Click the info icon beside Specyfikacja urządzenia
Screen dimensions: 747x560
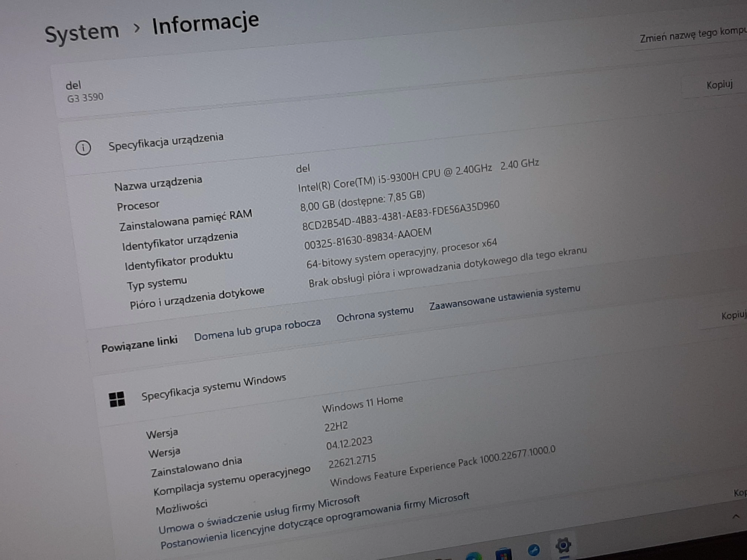coord(83,148)
